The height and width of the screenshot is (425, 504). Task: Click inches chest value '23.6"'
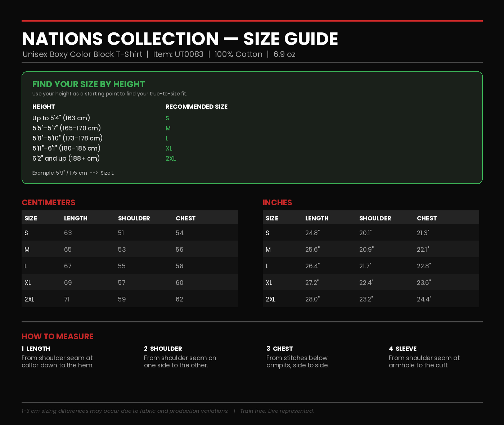pos(424,283)
